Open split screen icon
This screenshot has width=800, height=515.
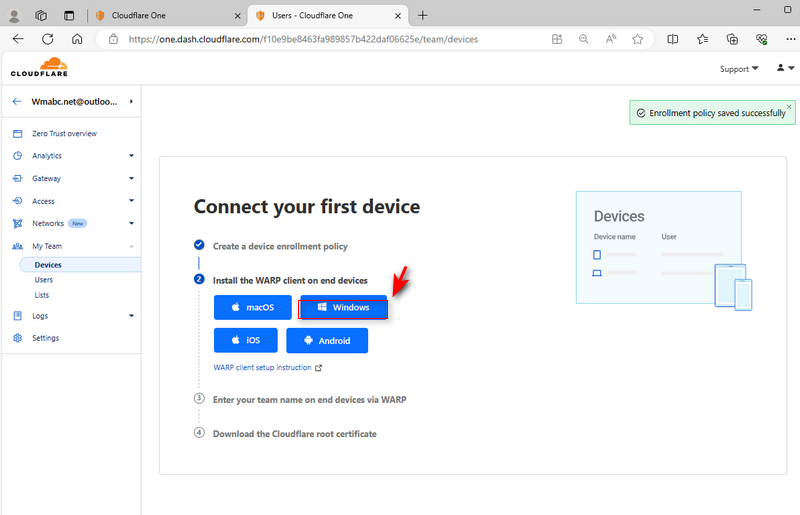[672, 39]
